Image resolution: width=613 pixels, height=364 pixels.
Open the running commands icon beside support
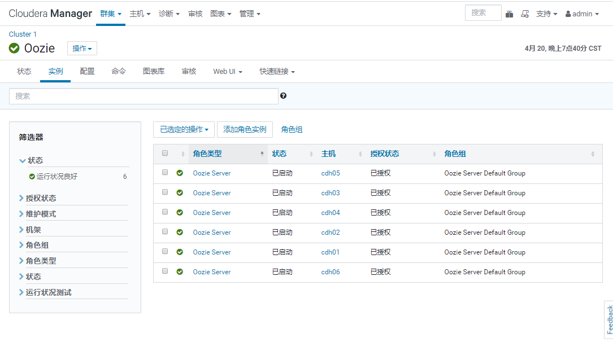click(x=525, y=14)
